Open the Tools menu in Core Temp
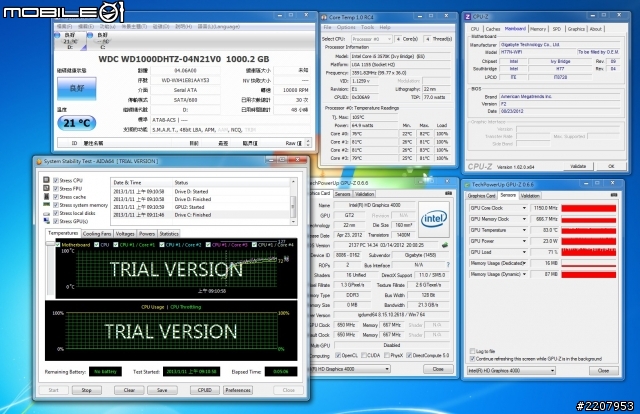The width and height of the screenshot is (640, 414). pos(367,27)
